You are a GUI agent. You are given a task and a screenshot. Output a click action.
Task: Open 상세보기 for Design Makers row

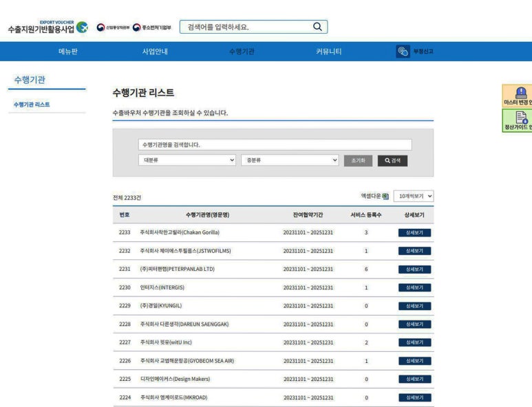[x=414, y=379]
